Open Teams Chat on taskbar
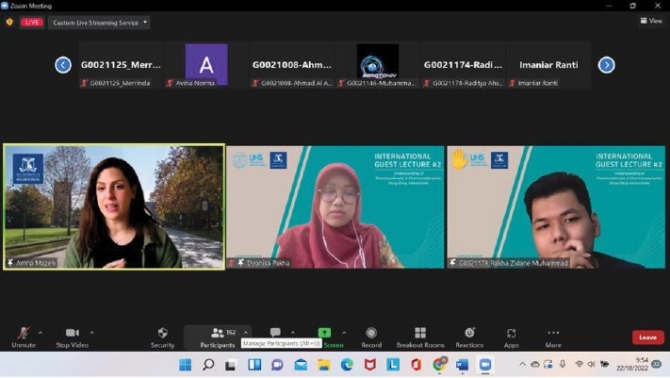The height and width of the screenshot is (378, 670). tap(277, 365)
